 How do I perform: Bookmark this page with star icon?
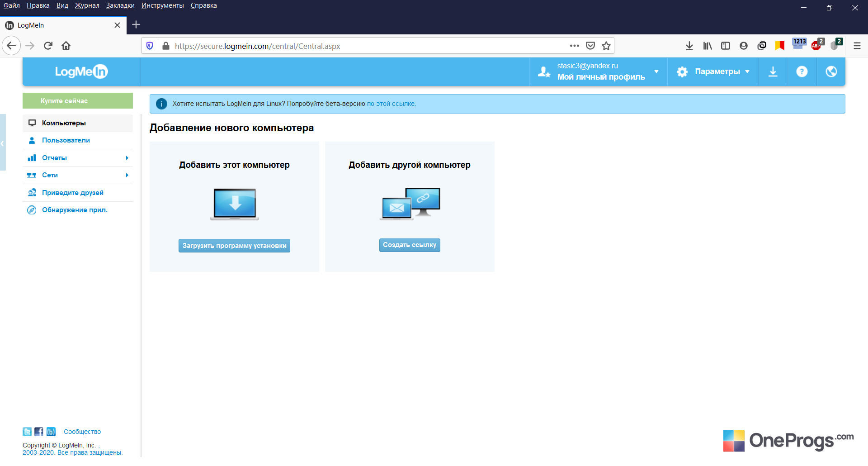coord(606,46)
